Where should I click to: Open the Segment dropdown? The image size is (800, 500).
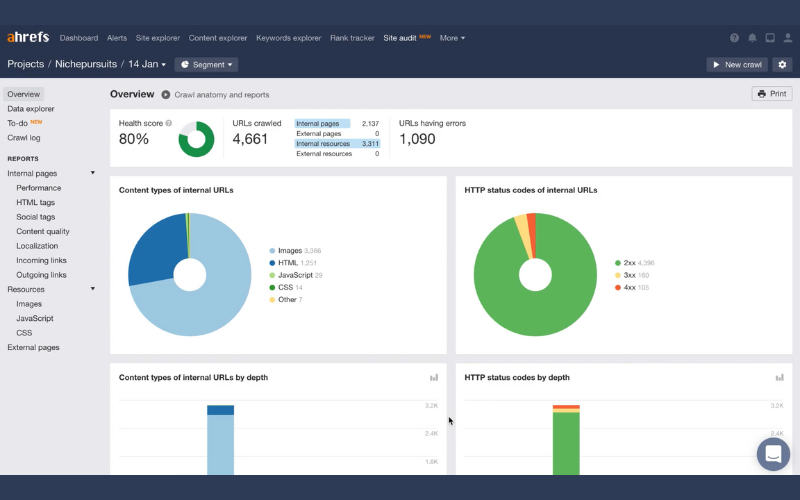click(207, 64)
